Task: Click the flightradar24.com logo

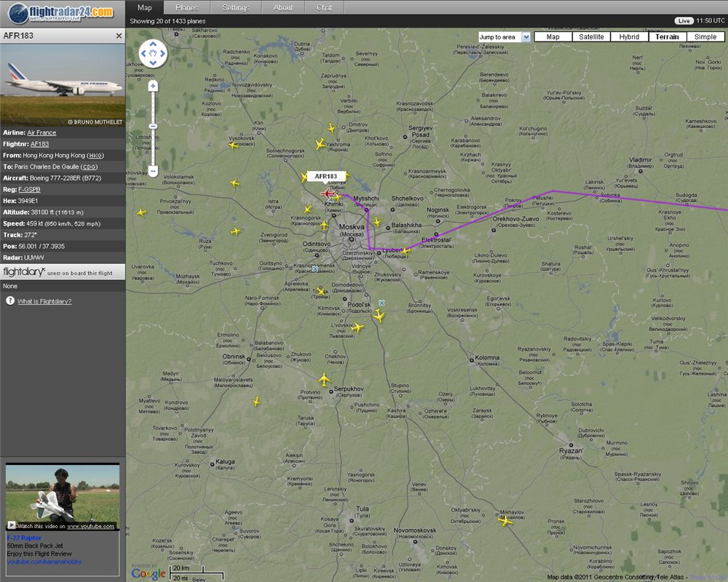Action: pos(61,13)
